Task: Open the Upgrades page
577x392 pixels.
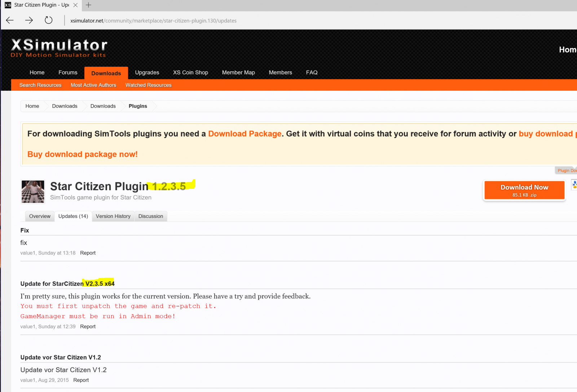Action: [x=147, y=72]
